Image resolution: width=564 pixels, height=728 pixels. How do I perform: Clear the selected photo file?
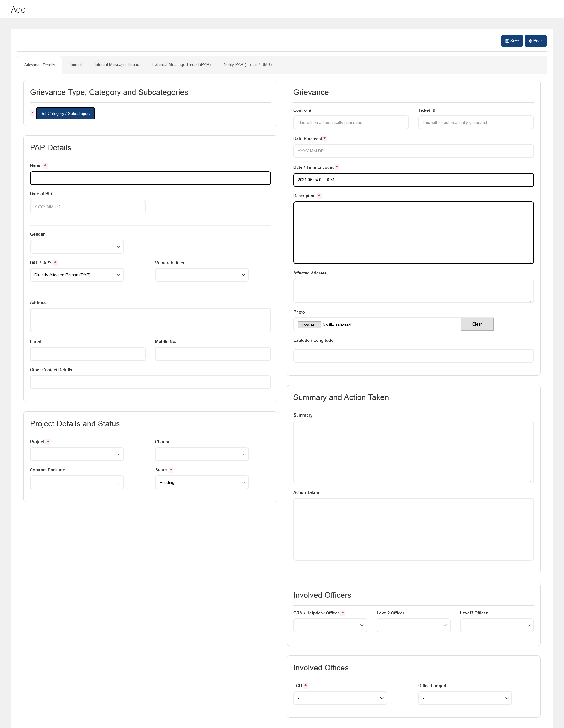476,324
